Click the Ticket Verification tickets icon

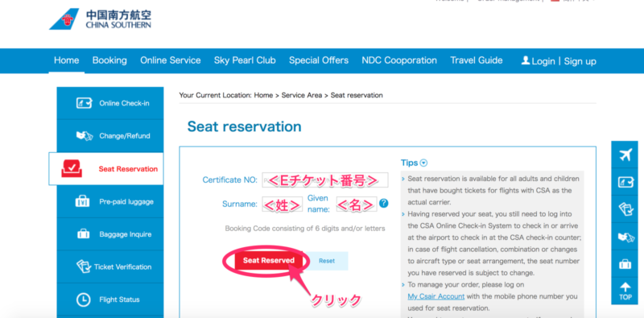(84, 266)
